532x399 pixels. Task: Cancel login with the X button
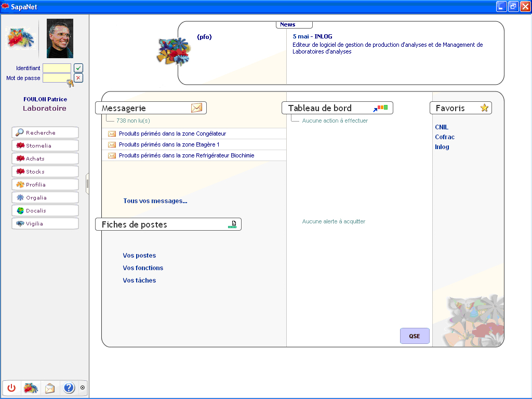(78, 78)
